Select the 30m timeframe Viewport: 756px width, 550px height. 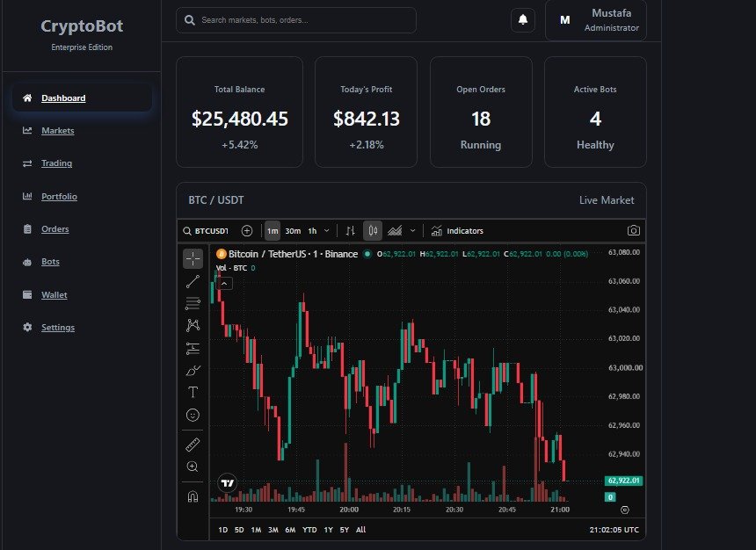tap(293, 231)
